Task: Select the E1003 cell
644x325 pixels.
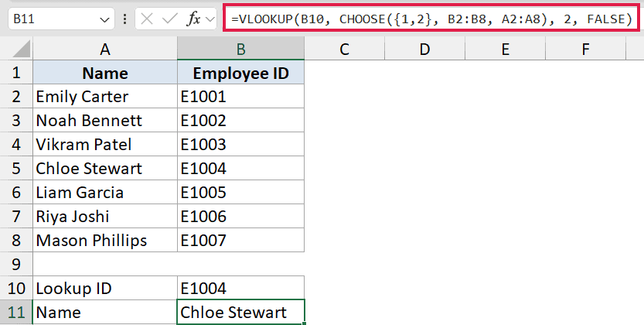Action: pos(240,144)
